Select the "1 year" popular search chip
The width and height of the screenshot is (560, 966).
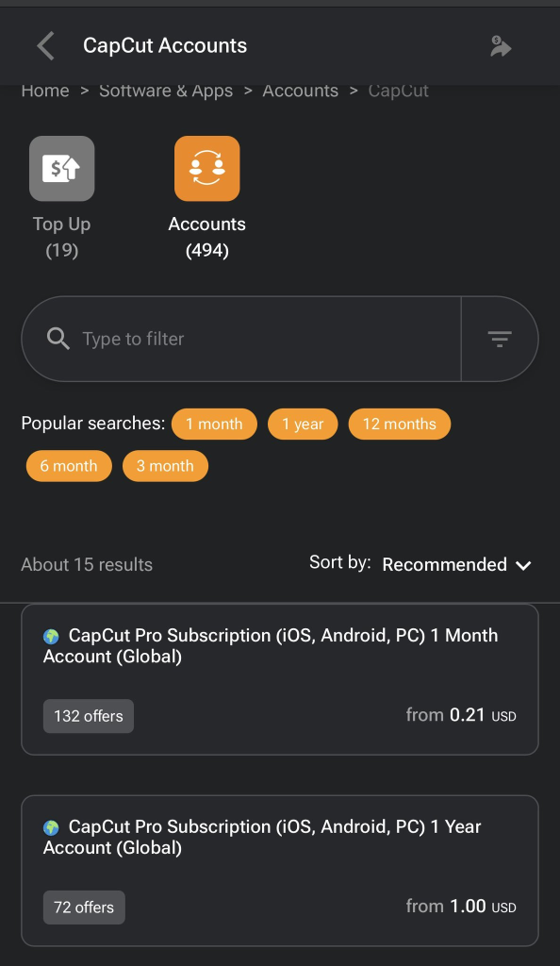point(303,424)
